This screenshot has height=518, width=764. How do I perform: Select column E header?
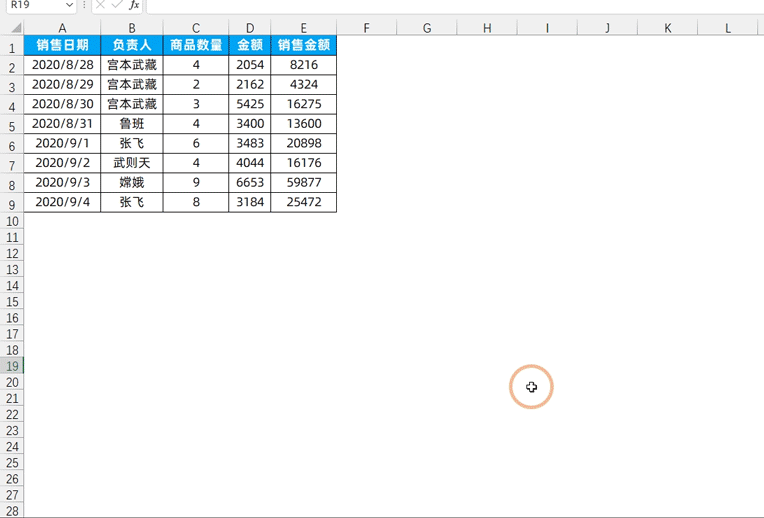(x=304, y=28)
